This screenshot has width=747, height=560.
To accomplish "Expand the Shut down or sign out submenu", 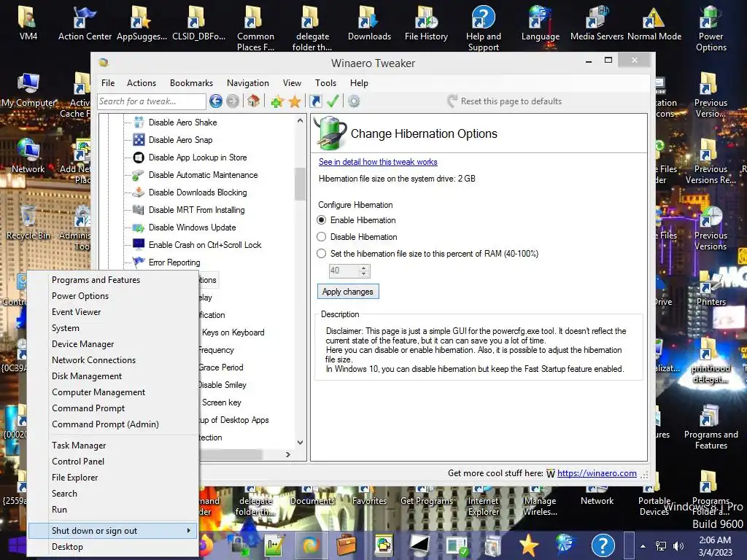I will pyautogui.click(x=112, y=531).
